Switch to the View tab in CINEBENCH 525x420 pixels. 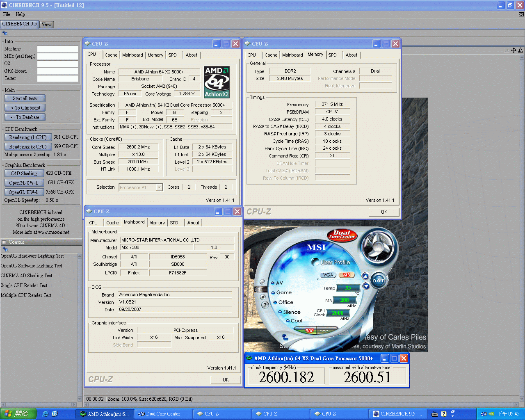(47, 25)
